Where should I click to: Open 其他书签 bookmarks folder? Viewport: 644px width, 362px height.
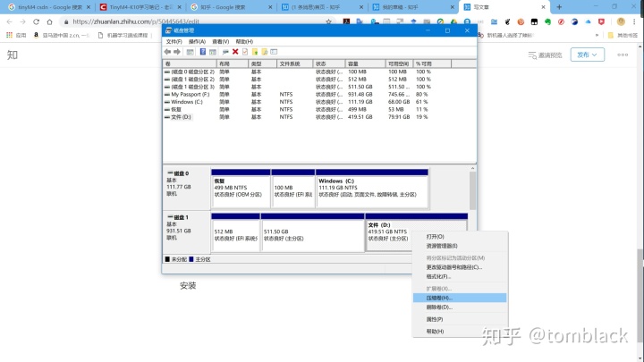pos(623,35)
